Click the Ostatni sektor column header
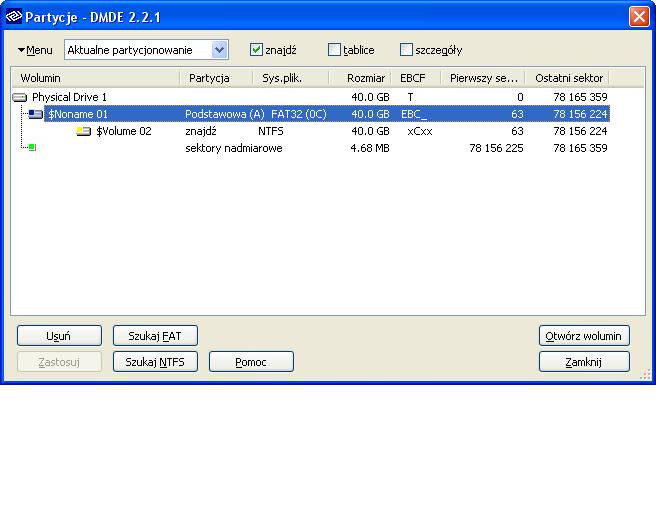This screenshot has height=512, width=656. (x=567, y=78)
